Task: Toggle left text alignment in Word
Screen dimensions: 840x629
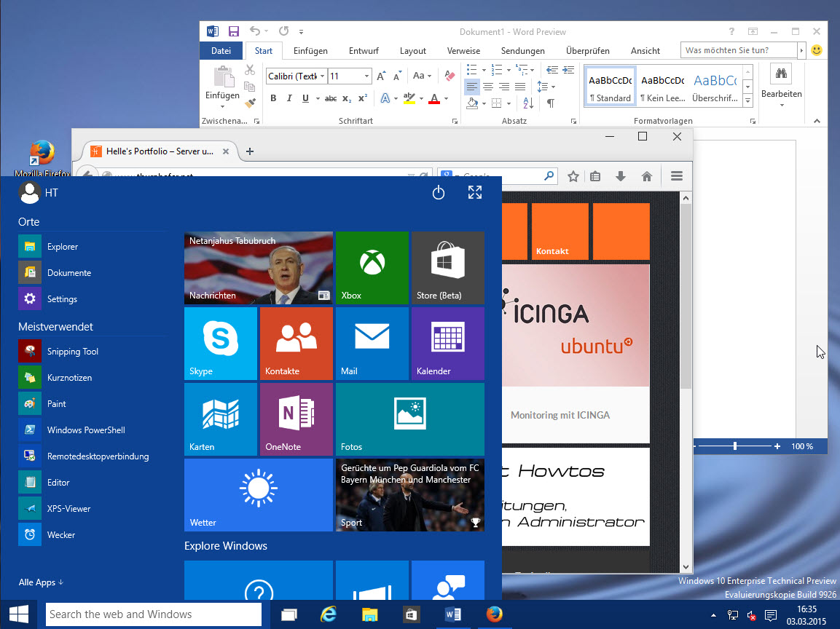Action: (x=472, y=86)
